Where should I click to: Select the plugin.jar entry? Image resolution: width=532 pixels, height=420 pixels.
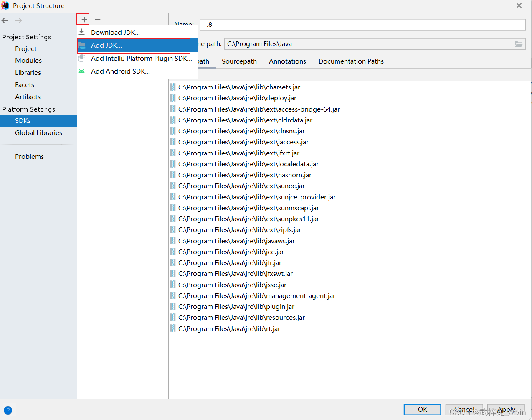point(236,306)
